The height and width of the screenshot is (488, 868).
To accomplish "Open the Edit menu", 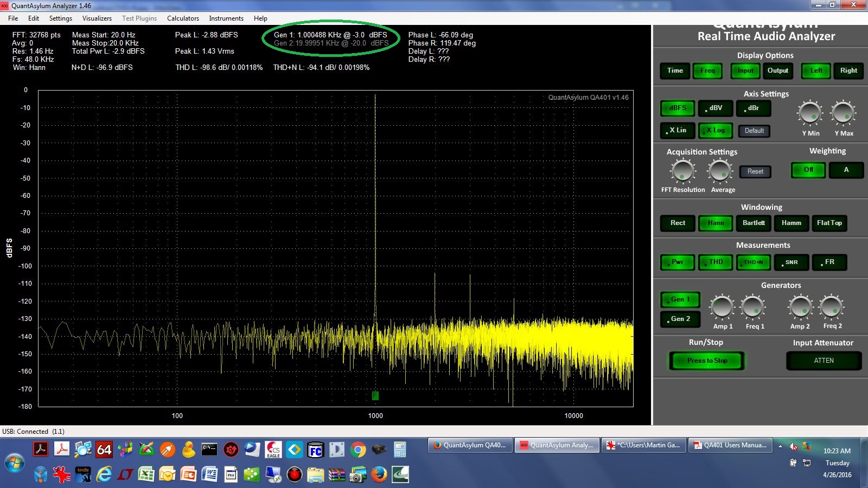I will [34, 18].
